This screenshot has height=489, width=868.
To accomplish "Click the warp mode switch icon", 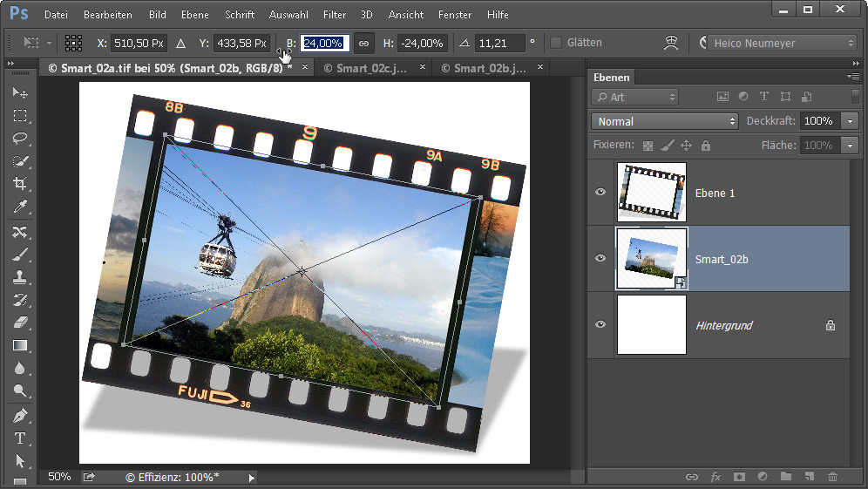I will click(670, 43).
